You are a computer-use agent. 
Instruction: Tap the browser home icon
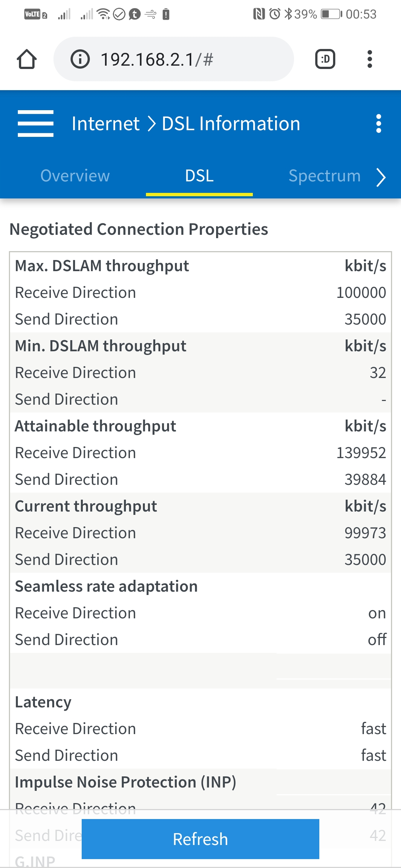[x=27, y=59]
